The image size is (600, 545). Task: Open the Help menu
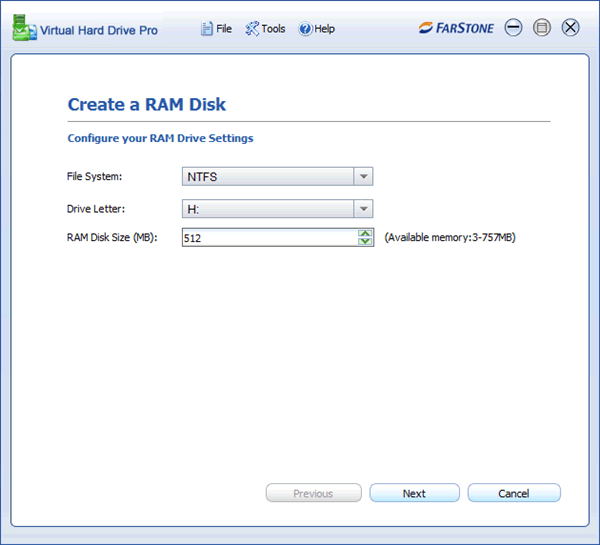(x=316, y=29)
